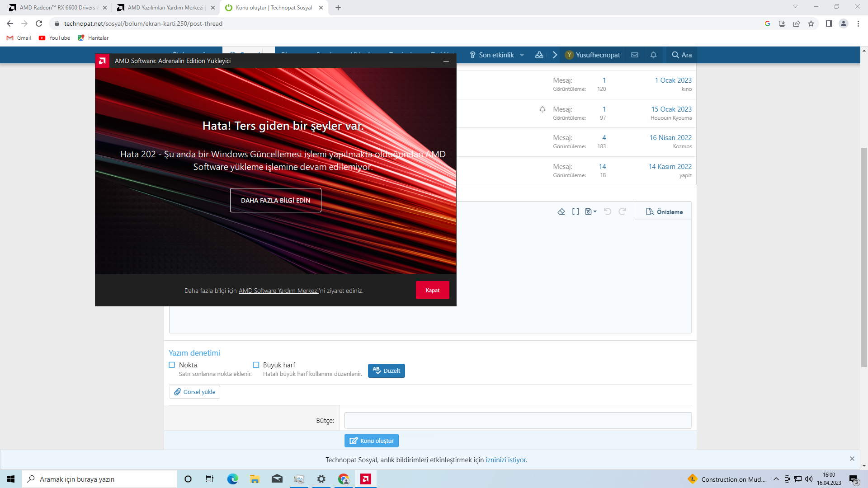868x488 pixels.
Task: Open the inbox envelope icon in forum header
Action: pyautogui.click(x=635, y=55)
